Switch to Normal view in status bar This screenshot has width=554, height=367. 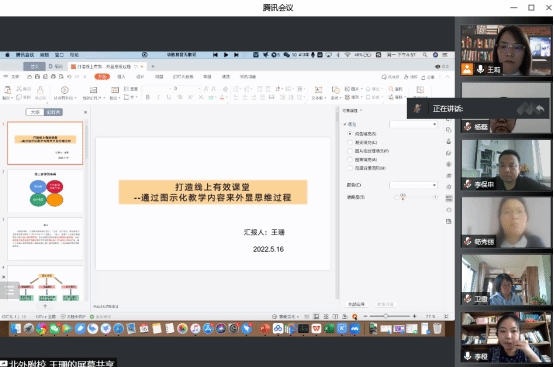coord(316,316)
